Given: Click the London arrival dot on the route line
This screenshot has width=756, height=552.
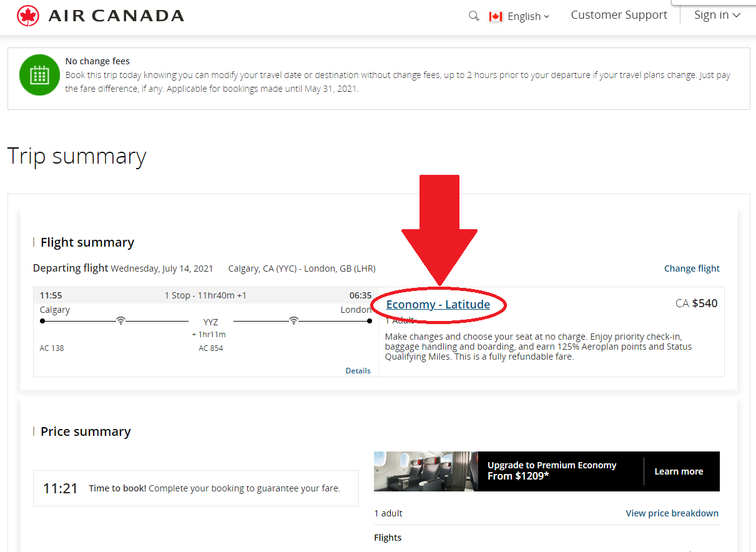Looking at the screenshot, I should pyautogui.click(x=370, y=321).
